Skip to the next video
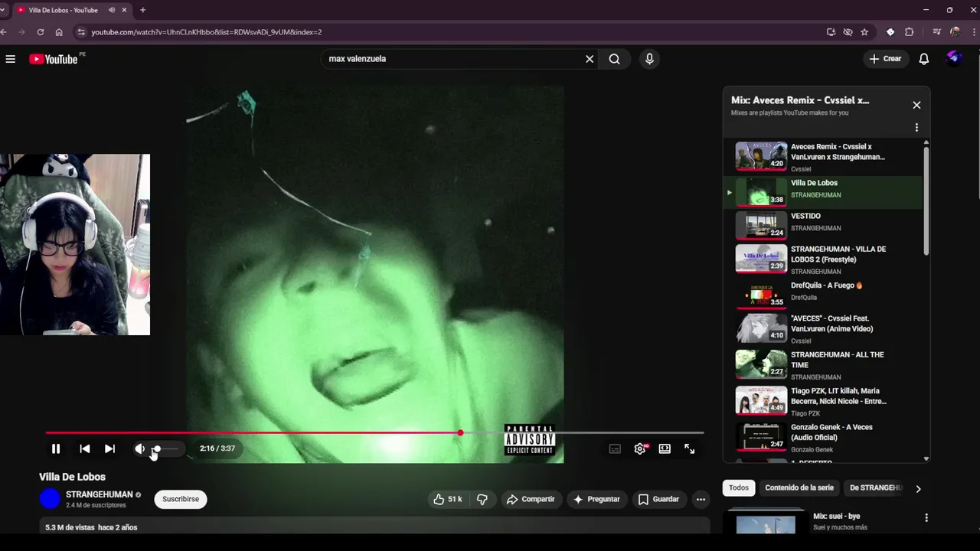 click(x=109, y=449)
